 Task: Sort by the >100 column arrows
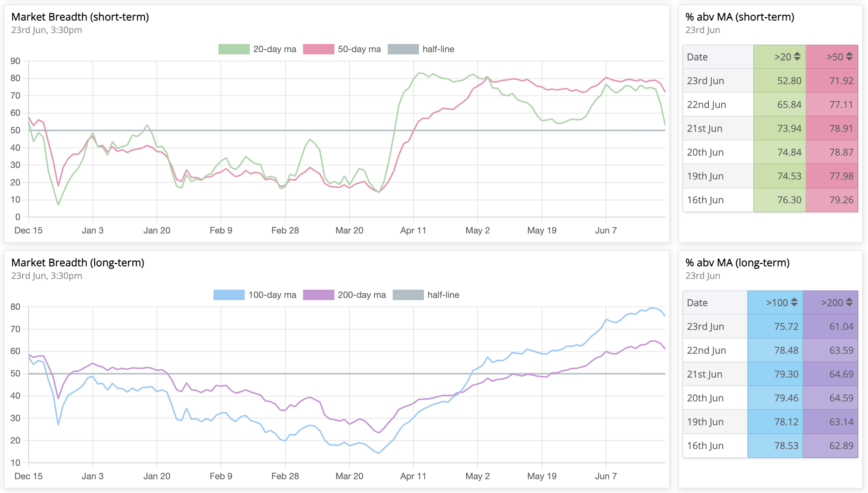(794, 302)
